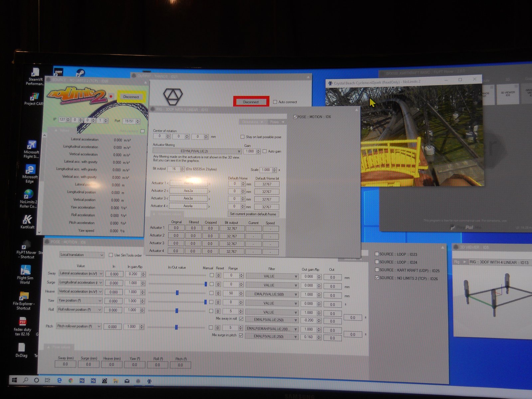The width and height of the screenshot is (532, 399).
Task: Open Cortana from the taskbar
Action: click(x=37, y=380)
